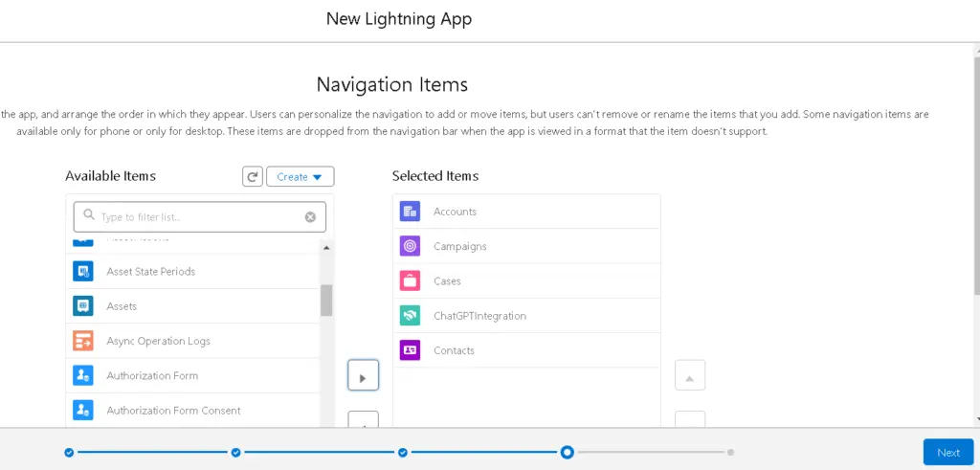Click the Accounts icon in Selected Items
Screen dimensions: 980x470
pyautogui.click(x=410, y=212)
